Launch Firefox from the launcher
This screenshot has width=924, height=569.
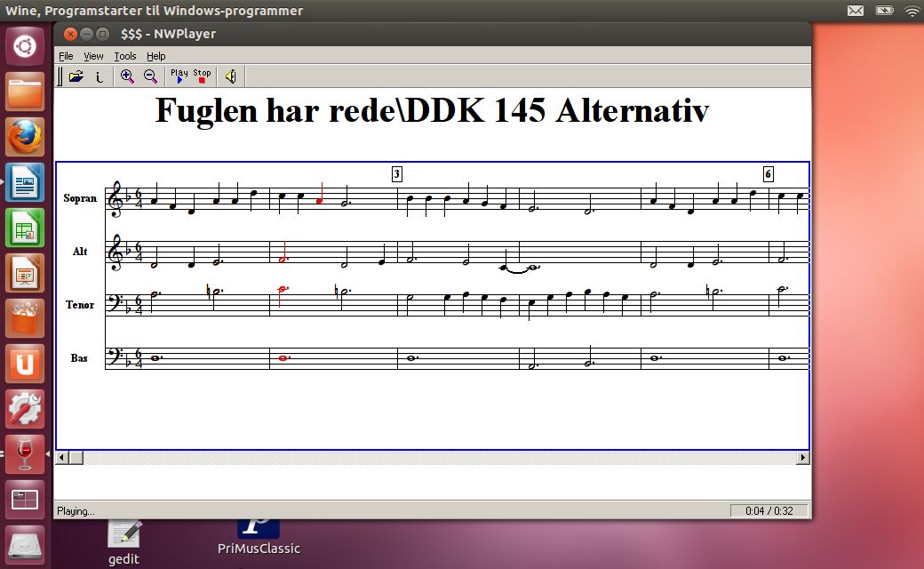coord(25,137)
